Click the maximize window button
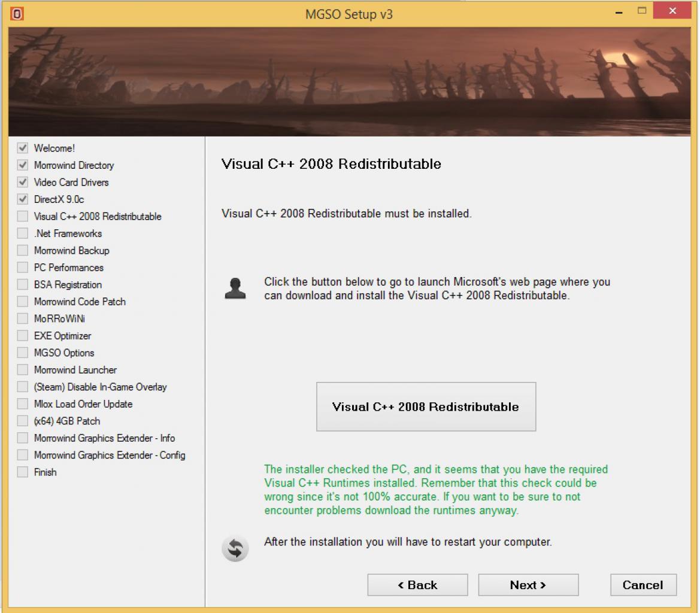 pyautogui.click(x=642, y=11)
